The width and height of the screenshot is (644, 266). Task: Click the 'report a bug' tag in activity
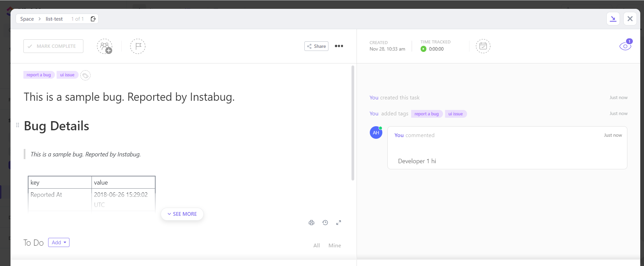pyautogui.click(x=427, y=114)
